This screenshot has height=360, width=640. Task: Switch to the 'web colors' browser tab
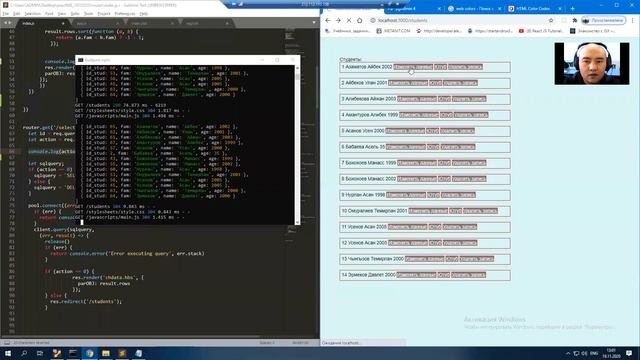tap(474, 9)
